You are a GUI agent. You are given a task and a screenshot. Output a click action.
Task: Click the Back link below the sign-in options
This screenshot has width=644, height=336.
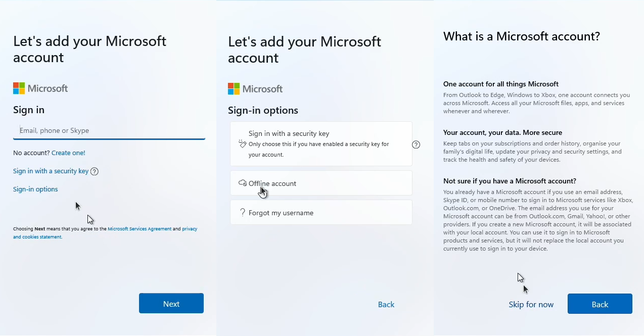coord(386,305)
